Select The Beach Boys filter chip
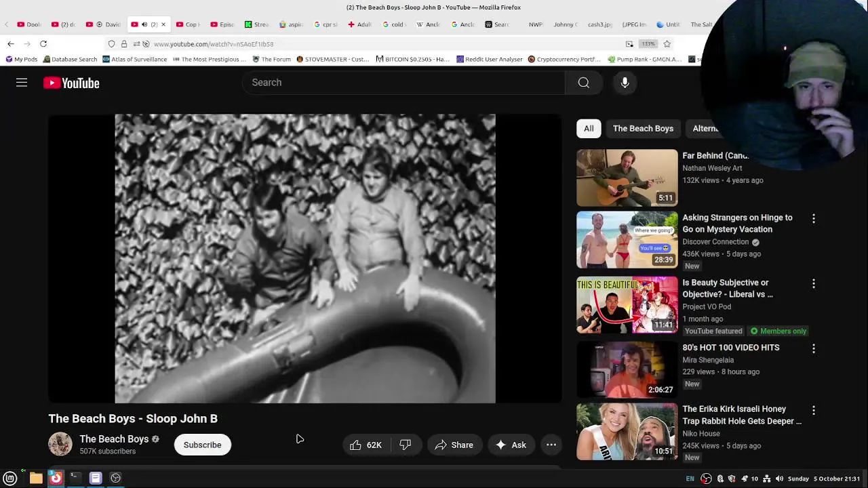This screenshot has width=868, height=488. (643, 129)
